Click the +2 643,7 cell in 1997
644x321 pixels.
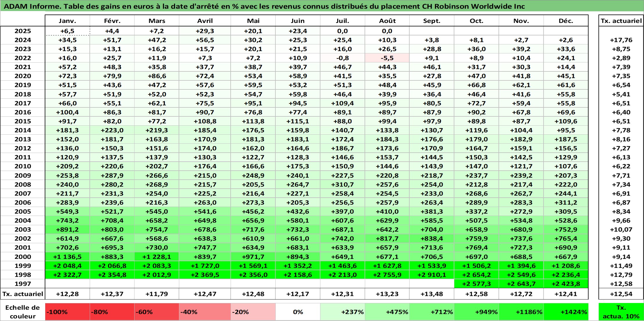click(521, 284)
